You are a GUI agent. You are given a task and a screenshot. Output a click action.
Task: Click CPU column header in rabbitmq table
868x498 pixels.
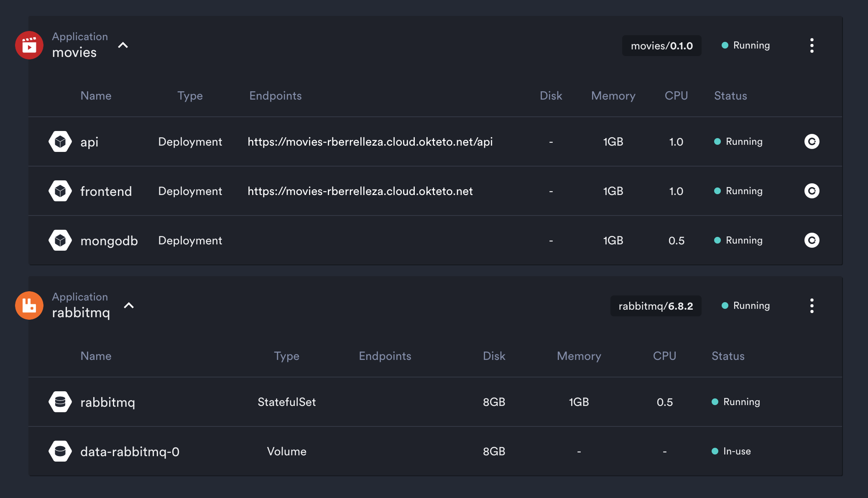(x=665, y=356)
